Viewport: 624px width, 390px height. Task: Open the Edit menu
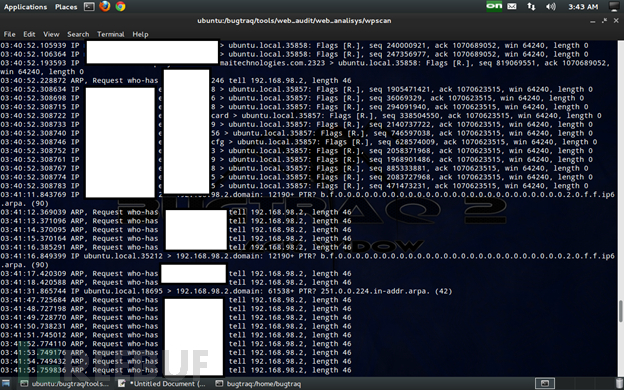[29, 34]
